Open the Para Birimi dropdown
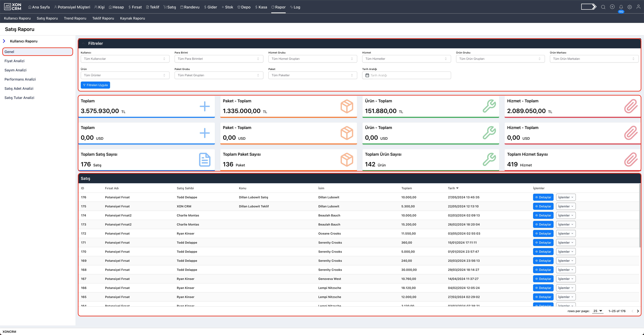The width and height of the screenshot is (644, 335). coord(219,59)
